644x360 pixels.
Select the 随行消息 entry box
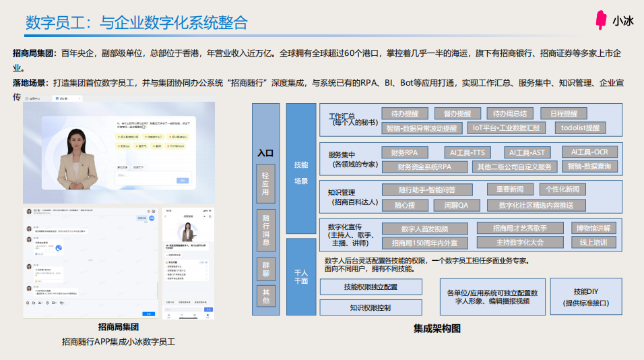[265, 230]
